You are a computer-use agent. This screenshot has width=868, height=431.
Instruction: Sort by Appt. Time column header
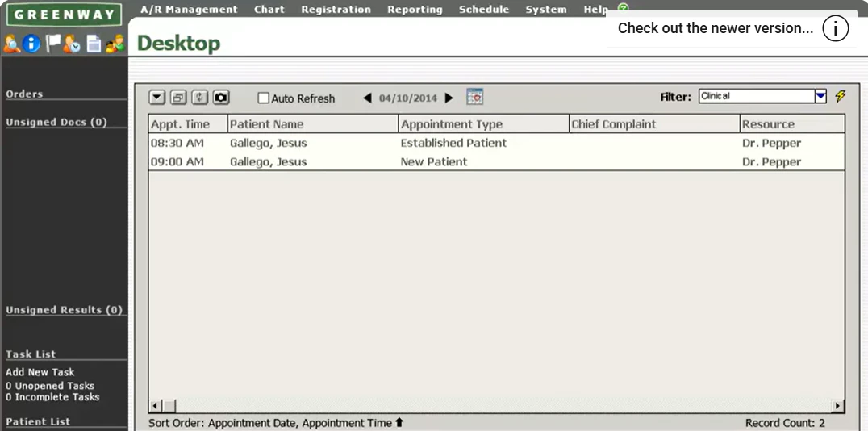(188, 124)
